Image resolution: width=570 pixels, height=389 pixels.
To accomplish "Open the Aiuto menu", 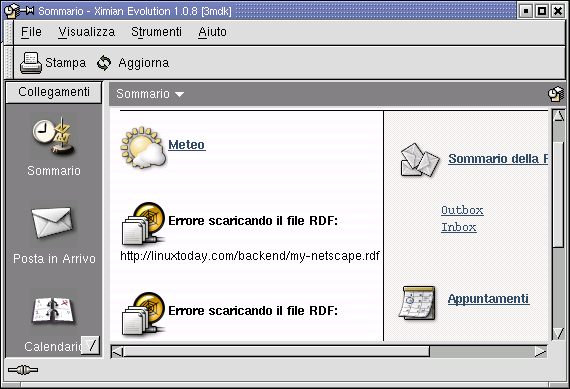I will point(212,32).
